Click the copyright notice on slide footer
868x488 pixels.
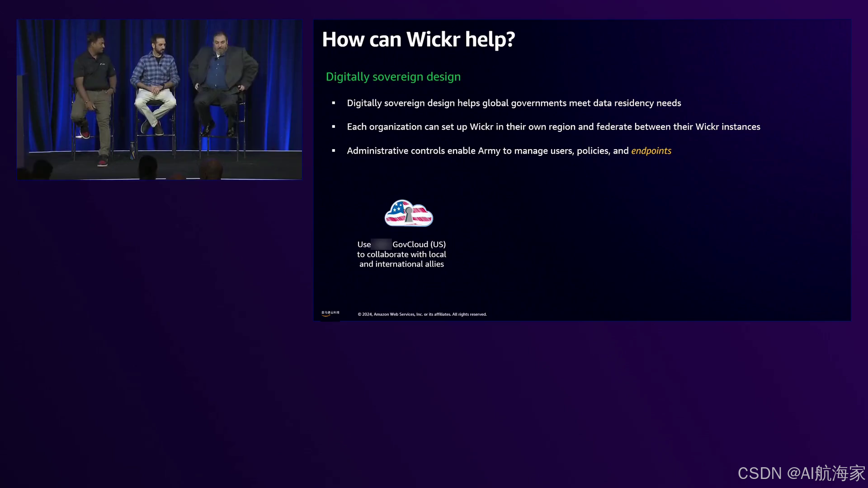point(422,314)
